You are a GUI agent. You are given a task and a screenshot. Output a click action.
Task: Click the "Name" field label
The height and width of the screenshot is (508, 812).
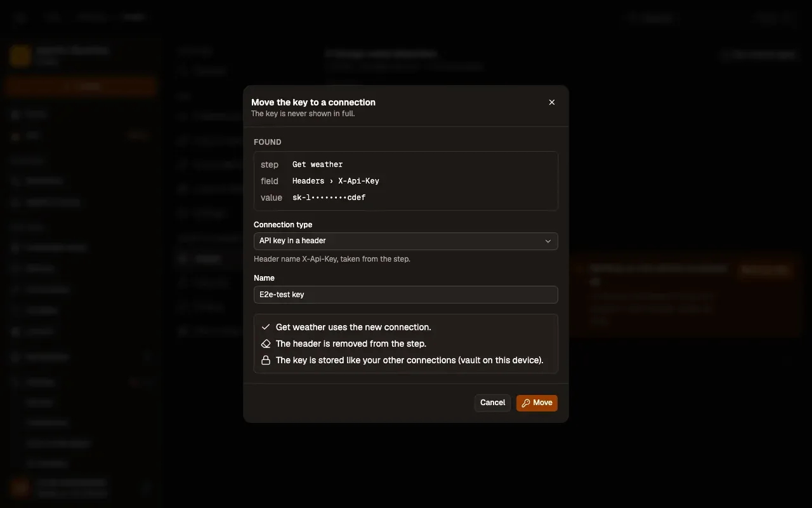click(264, 278)
